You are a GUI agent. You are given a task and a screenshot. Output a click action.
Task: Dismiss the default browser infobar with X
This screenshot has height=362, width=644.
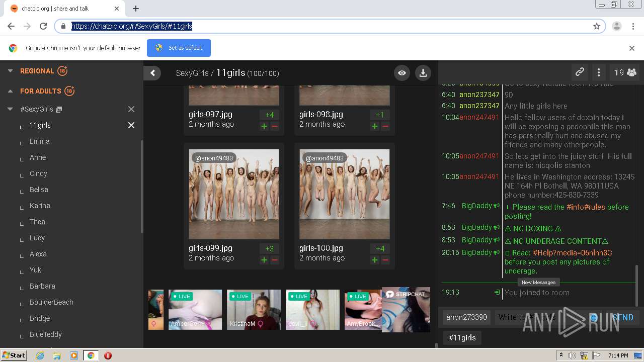click(632, 48)
